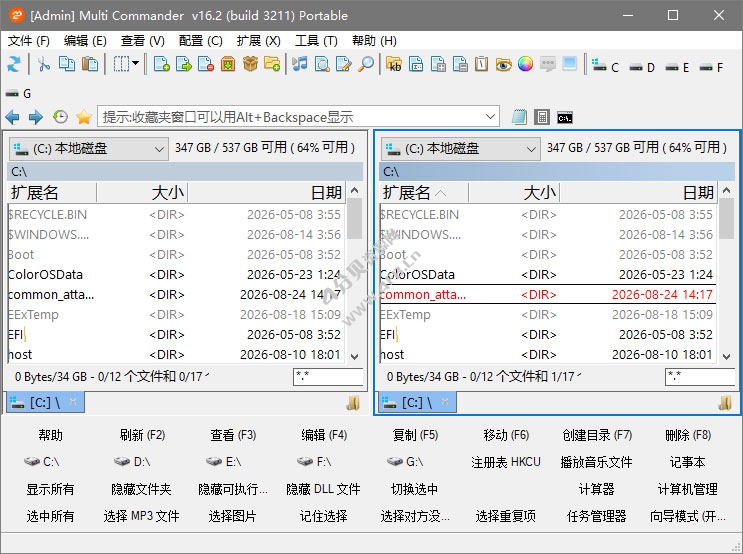This screenshot has width=743, height=554.
Task: Open the 编辑 (E) menu
Action: point(85,41)
